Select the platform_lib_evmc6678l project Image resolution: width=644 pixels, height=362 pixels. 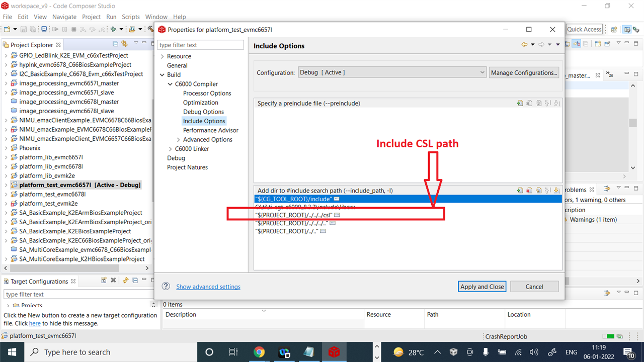[51, 166]
